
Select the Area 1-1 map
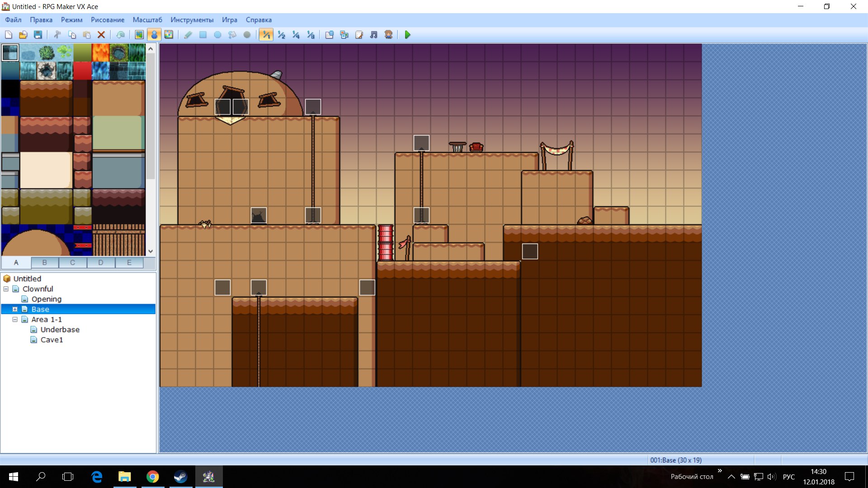(47, 319)
